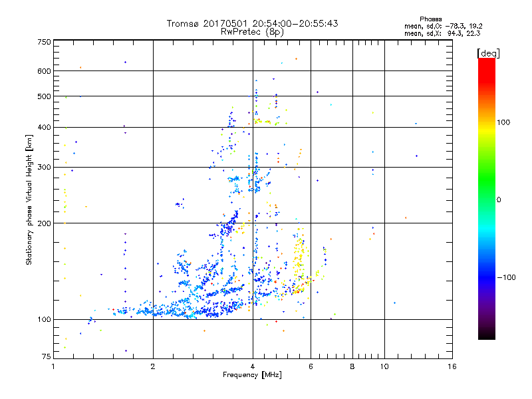Click the y-axis tick label '300'

(44, 168)
